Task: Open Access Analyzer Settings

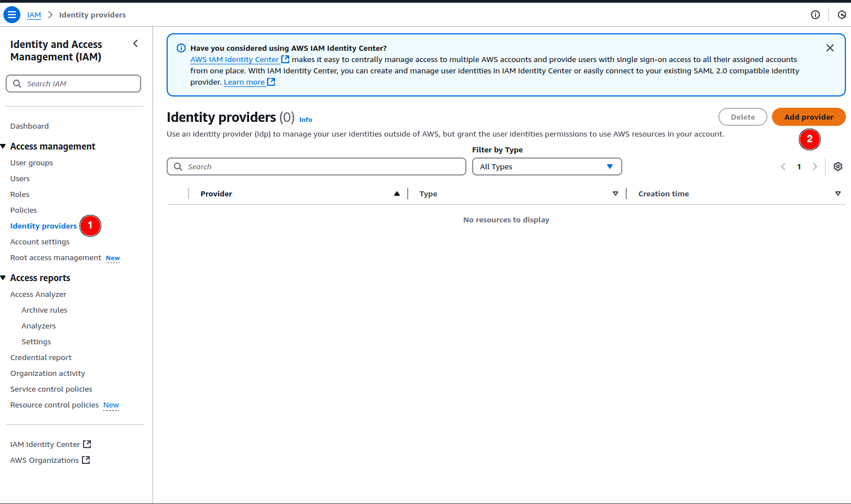Action: tap(36, 341)
